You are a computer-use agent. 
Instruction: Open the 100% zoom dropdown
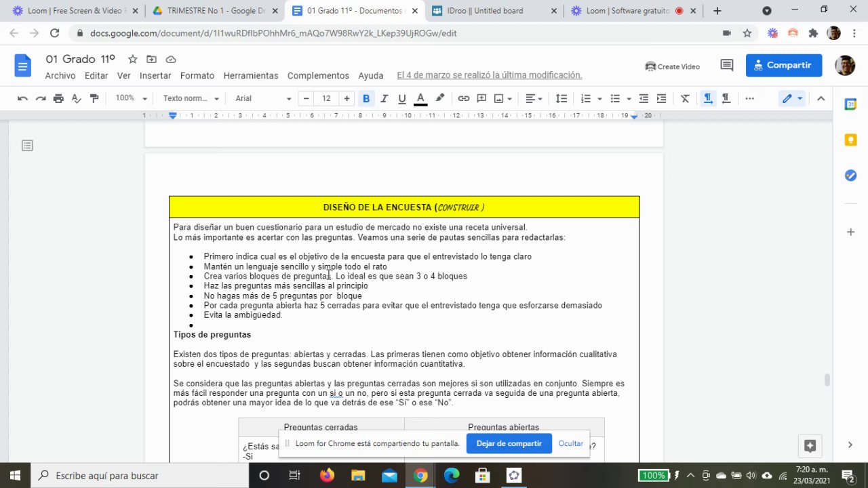coord(131,98)
